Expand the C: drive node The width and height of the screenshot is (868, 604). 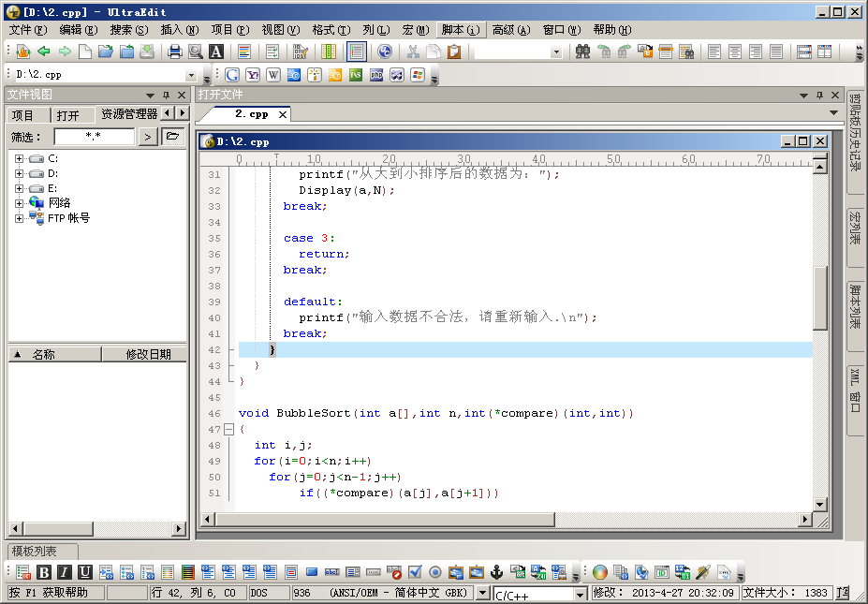pos(19,159)
